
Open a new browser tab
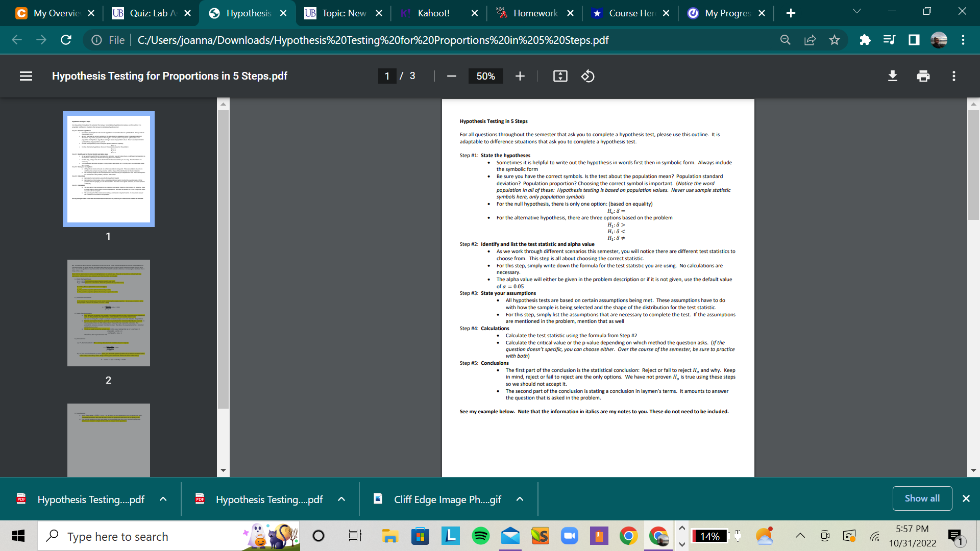[x=791, y=13]
